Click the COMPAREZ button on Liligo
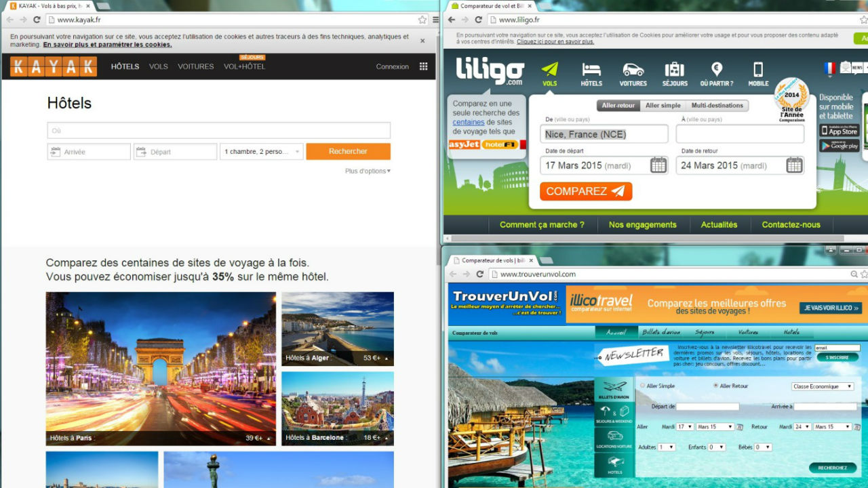Image resolution: width=868 pixels, height=488 pixels. (x=585, y=191)
